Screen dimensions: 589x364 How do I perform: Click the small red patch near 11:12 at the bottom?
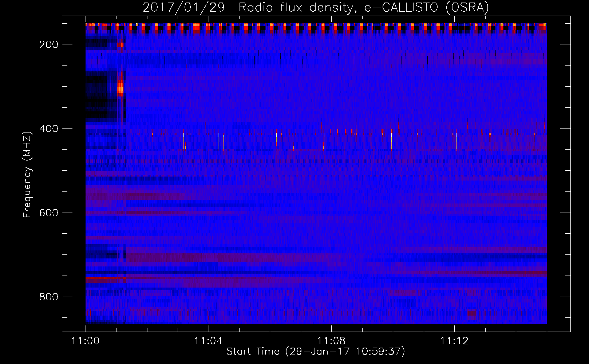(471, 313)
